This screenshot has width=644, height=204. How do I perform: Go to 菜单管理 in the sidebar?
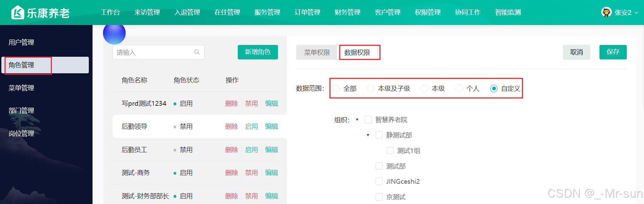[21, 88]
